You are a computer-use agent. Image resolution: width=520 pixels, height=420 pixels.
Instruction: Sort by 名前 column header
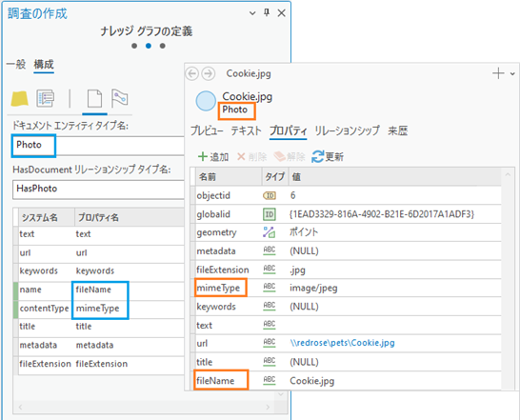(229, 177)
